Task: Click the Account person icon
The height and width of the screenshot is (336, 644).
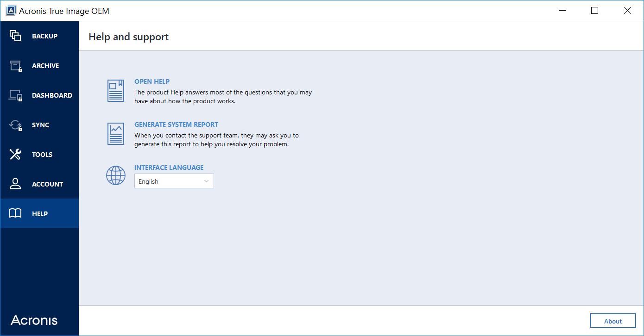Action: (x=15, y=184)
